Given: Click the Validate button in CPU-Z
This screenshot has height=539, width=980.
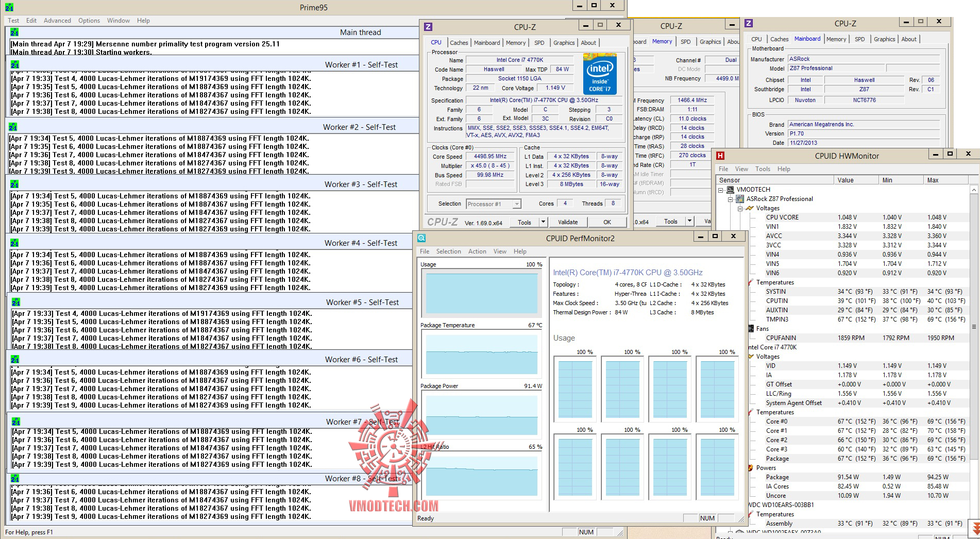Looking at the screenshot, I should (x=568, y=222).
